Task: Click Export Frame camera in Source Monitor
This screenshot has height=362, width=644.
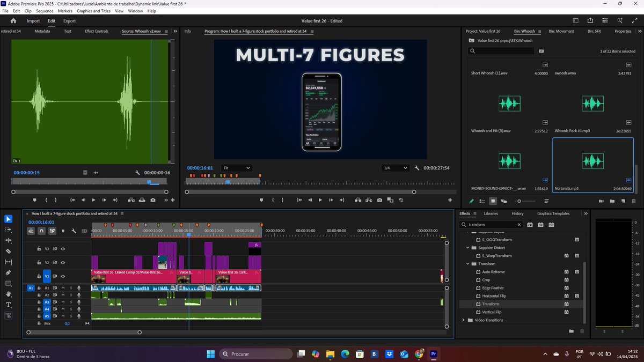Action: coord(153,200)
